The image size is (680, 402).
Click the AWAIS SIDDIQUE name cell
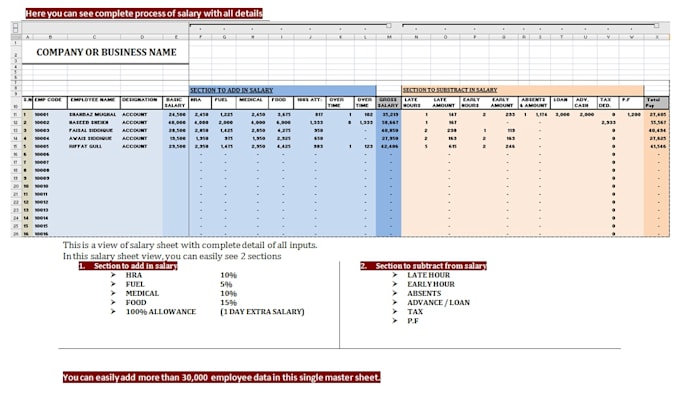coord(94,138)
